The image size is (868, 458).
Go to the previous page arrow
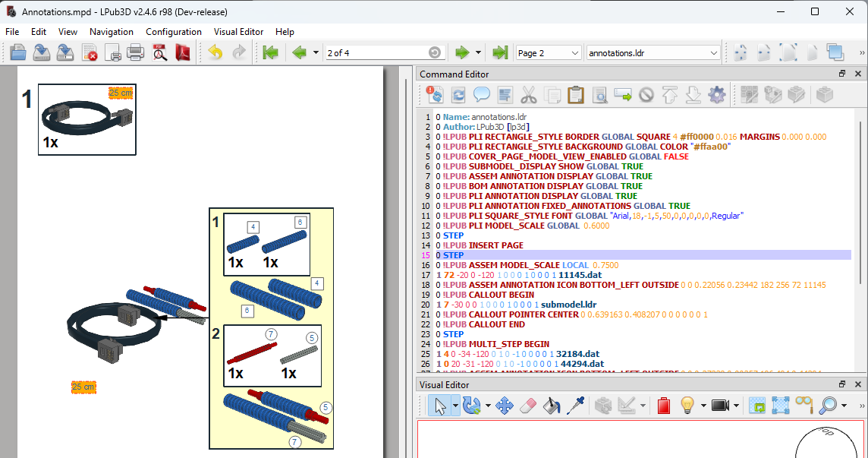(299, 52)
